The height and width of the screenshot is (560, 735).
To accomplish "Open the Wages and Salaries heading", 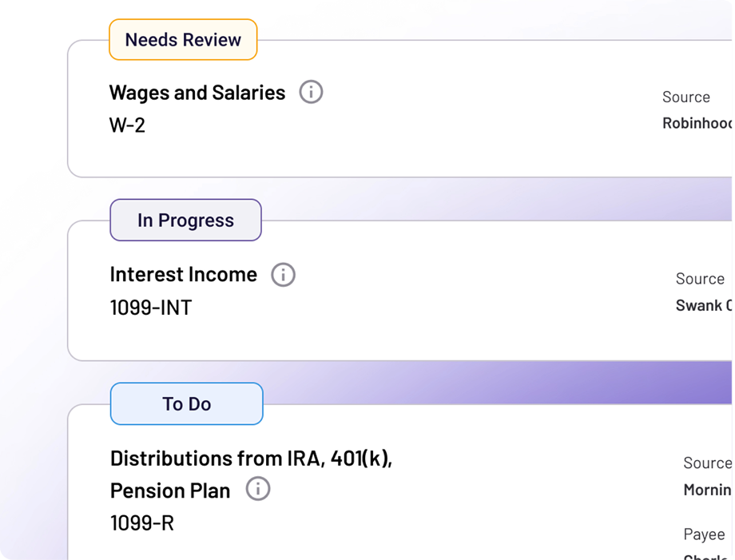I will (197, 93).
